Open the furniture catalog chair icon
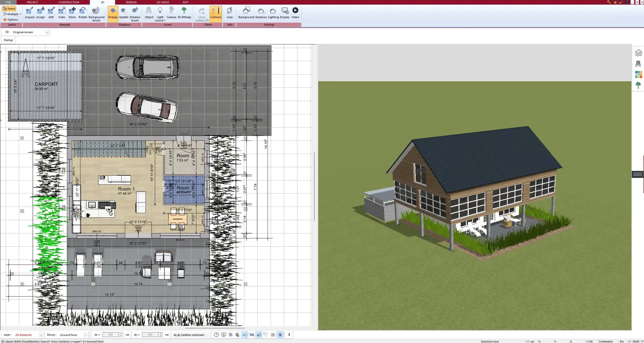644x343 pixels. coord(638,64)
